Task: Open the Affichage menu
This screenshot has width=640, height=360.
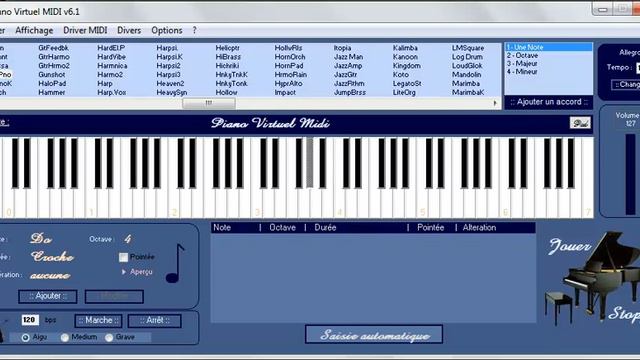Action: coord(34,31)
